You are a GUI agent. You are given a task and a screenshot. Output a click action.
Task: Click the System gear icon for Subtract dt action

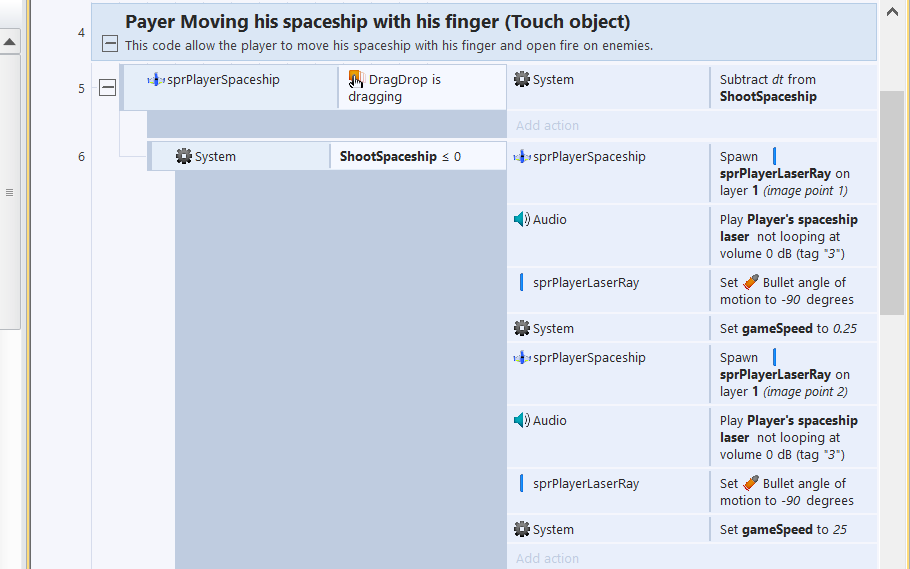(x=522, y=80)
